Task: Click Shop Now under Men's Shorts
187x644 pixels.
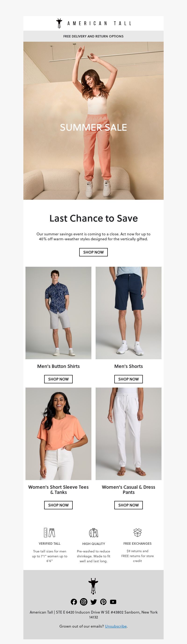Action: coord(129,379)
